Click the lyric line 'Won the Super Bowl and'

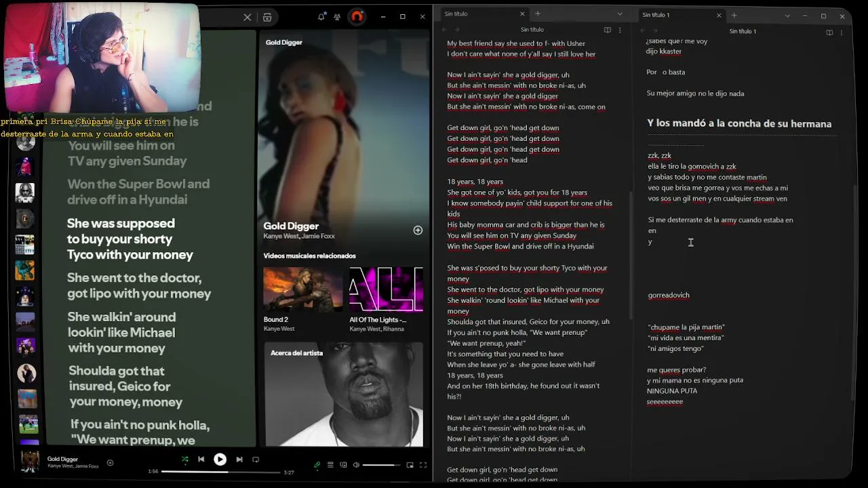coord(138,184)
